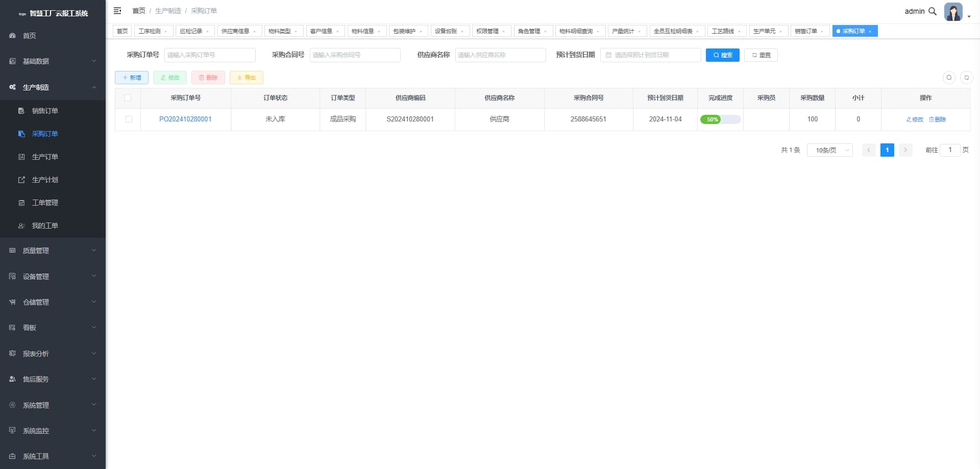Expand the 系统管理 sidebar menu
Image resolution: width=980 pixels, height=469 pixels.
click(53, 405)
